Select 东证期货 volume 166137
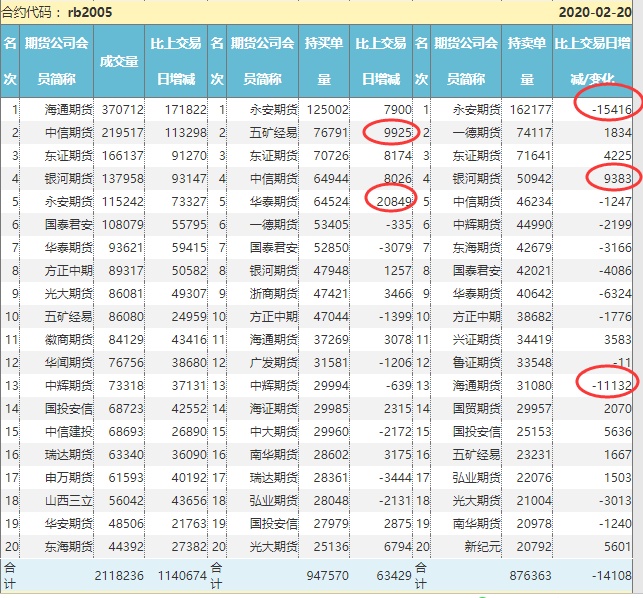Screen dimensions: 643x598 [x=123, y=155]
